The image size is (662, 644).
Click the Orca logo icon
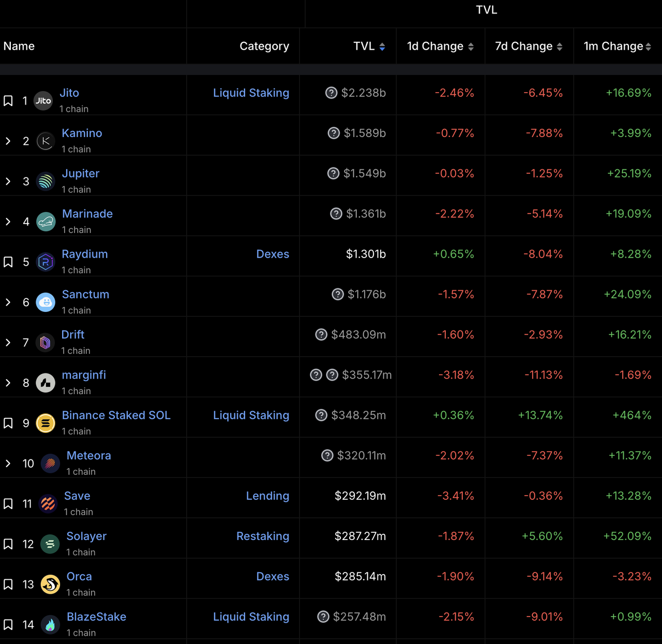[x=50, y=585]
